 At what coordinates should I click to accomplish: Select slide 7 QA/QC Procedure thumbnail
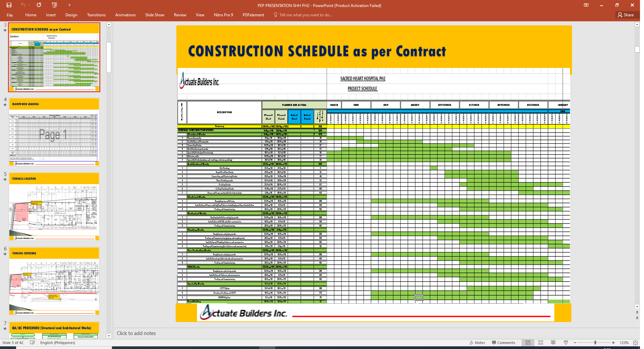point(54,330)
